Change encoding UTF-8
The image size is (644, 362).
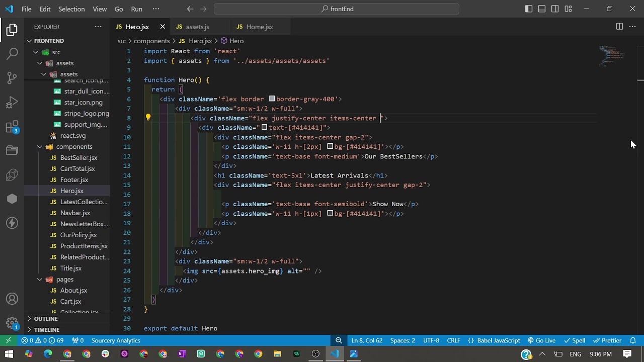pyautogui.click(x=431, y=340)
